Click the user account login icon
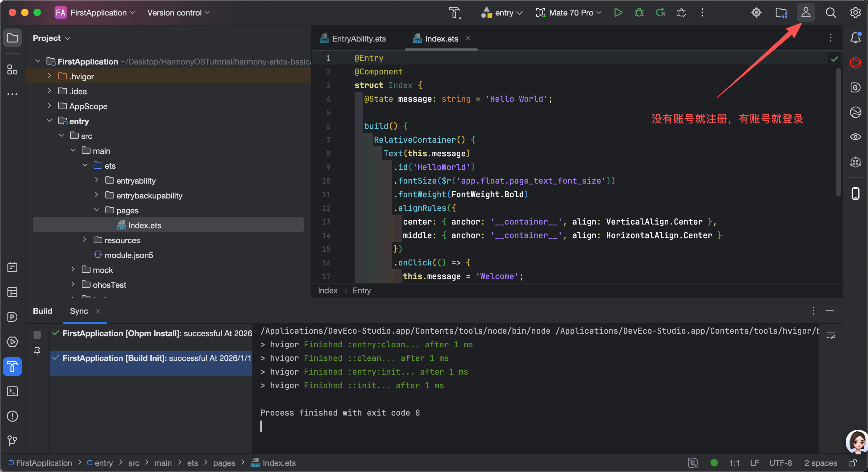Viewport: 868px width, 472px height. [806, 13]
